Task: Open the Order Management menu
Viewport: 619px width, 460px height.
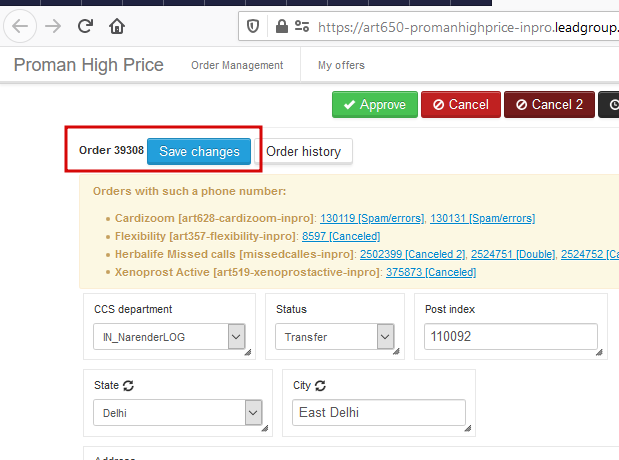Action: (237, 66)
